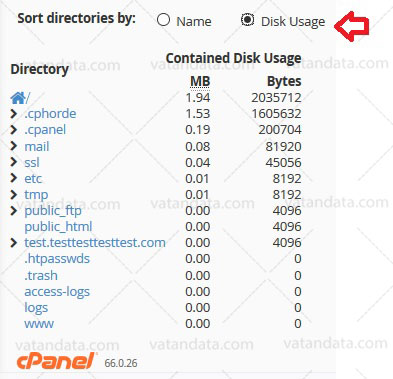This screenshot has width=393, height=379.
Task: Open the access-logs directory link
Action: coord(57,292)
